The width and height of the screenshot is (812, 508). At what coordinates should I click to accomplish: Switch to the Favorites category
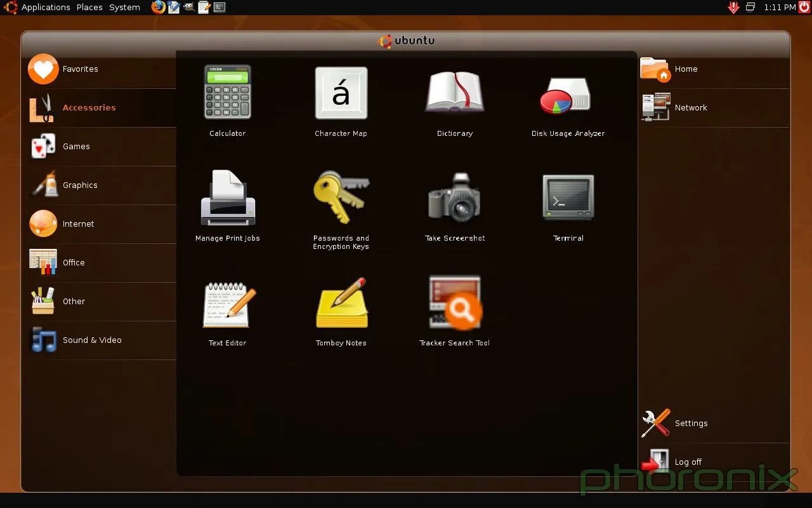[101, 69]
